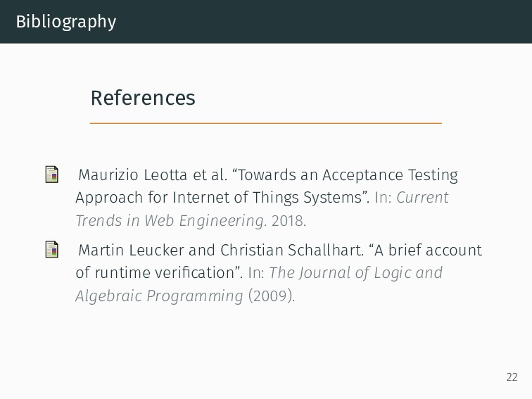The image size is (532, 399).
Task: Click the italic Algebraic Programming text
Action: coord(160,296)
